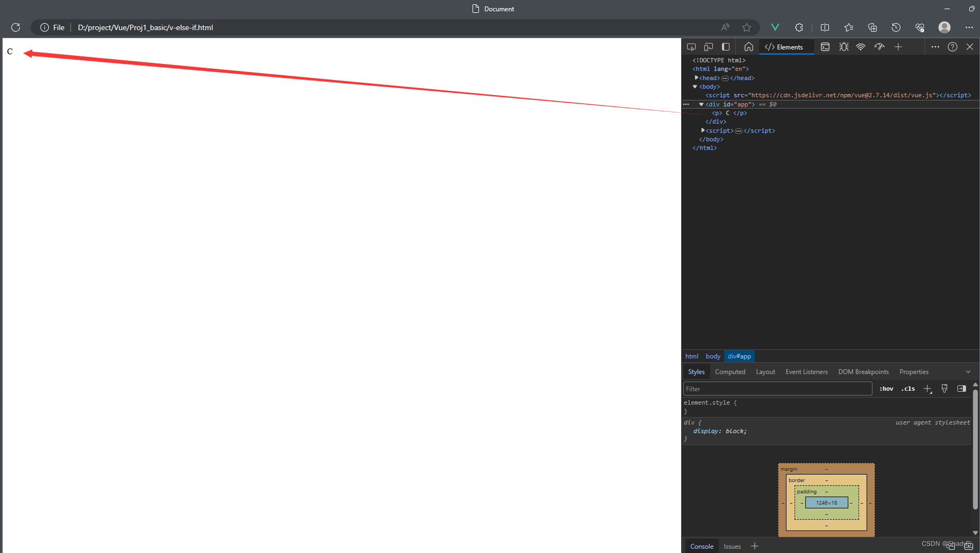Open DevTools help question mark icon
The image size is (980, 553).
(953, 47)
